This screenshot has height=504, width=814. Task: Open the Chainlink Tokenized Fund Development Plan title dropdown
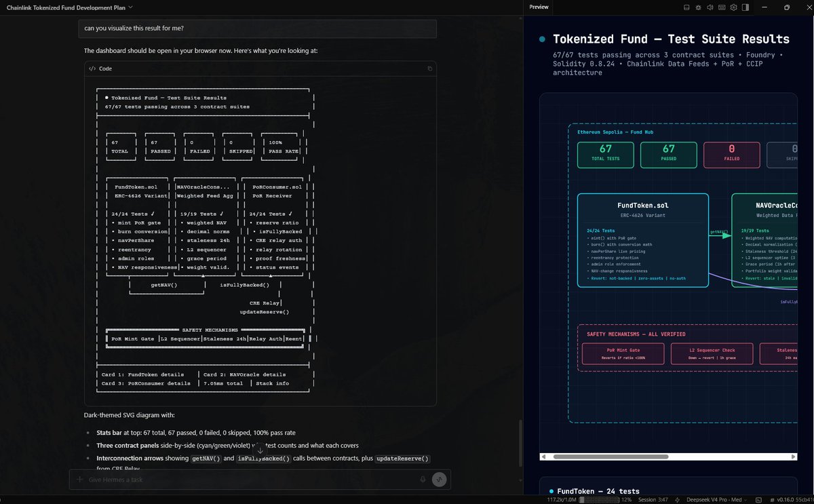point(70,7)
